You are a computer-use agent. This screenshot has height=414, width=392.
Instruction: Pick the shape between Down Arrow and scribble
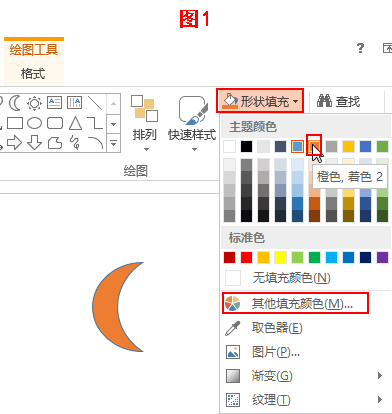(x=55, y=143)
